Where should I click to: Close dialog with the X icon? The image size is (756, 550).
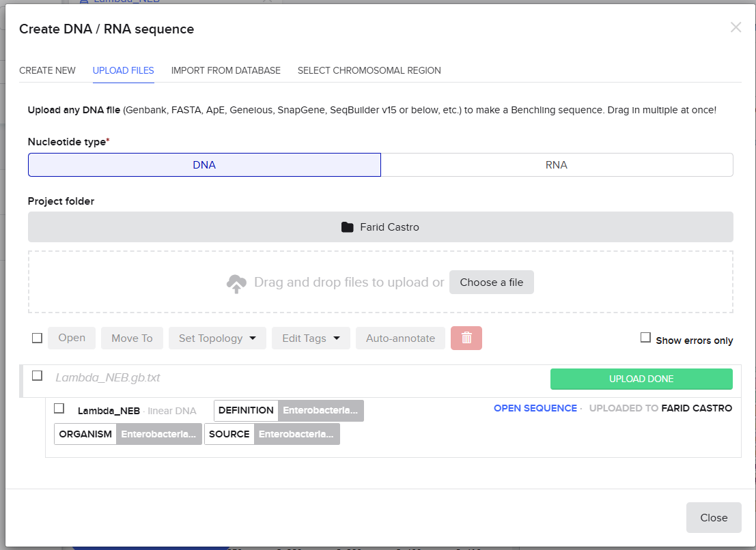pyautogui.click(x=736, y=28)
